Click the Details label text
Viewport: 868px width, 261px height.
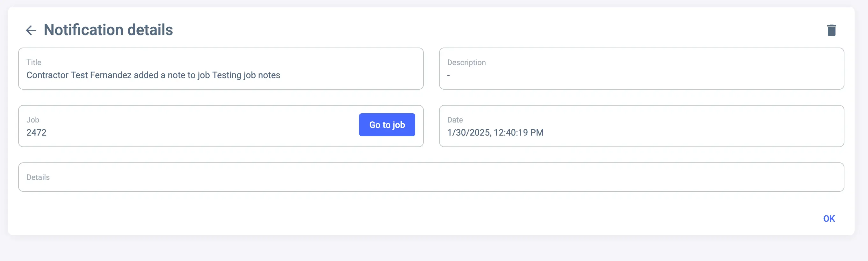[x=38, y=177]
